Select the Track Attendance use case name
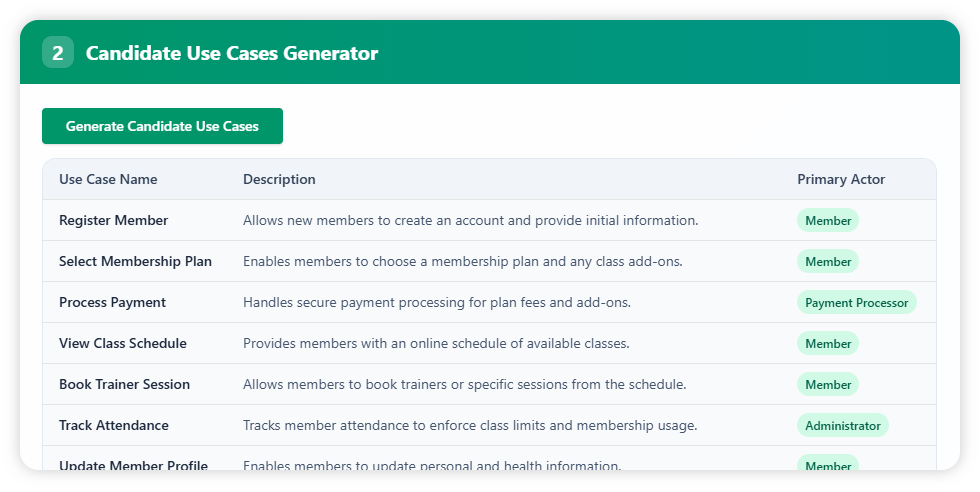 tap(114, 425)
